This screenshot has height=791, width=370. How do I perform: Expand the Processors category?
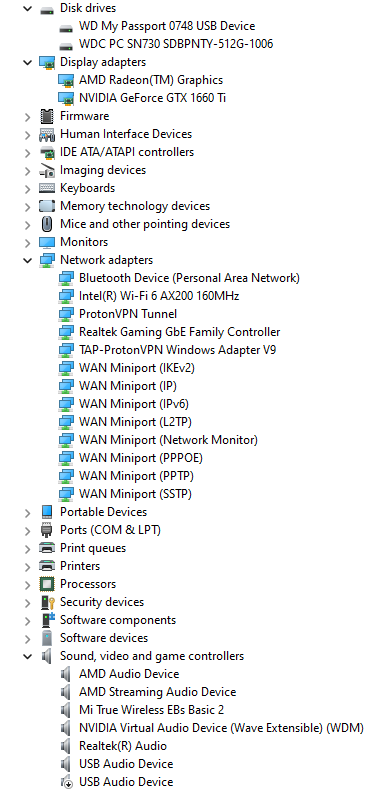[x=27, y=585]
